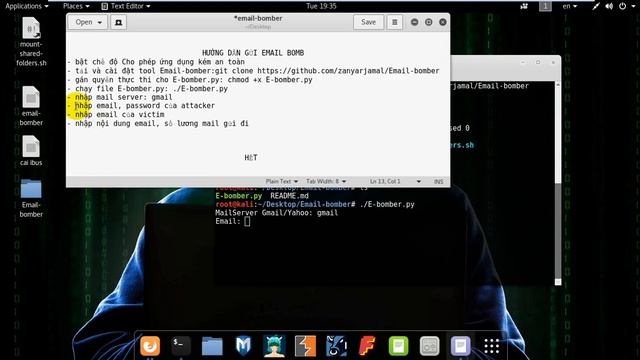Launch Metasploit from the dock

click(x=243, y=346)
